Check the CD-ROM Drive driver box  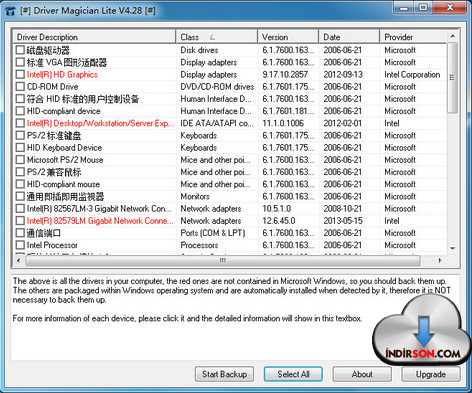20,87
